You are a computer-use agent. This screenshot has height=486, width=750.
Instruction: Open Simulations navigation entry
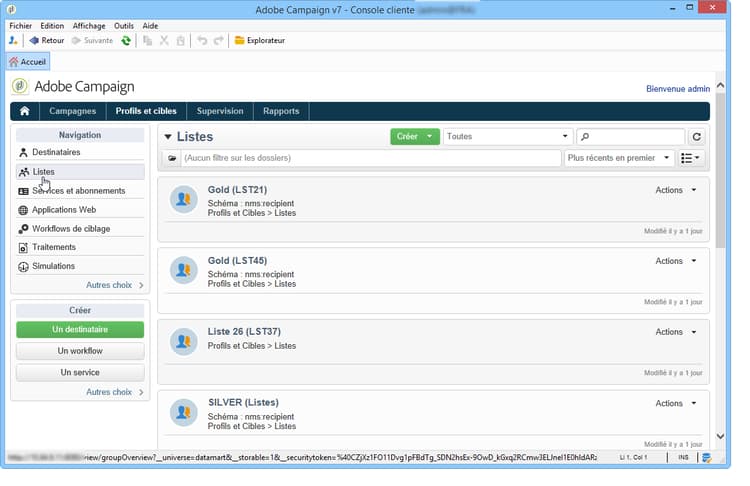coord(80,266)
